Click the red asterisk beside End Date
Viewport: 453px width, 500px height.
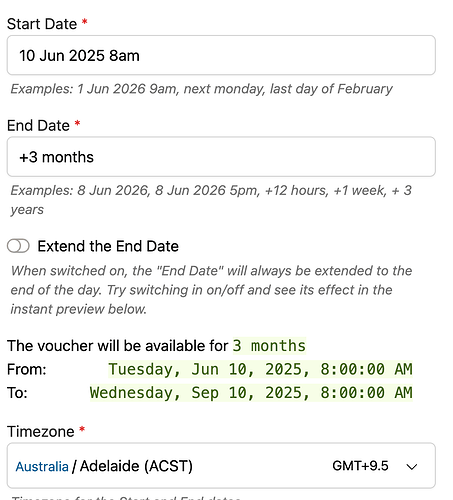point(77,123)
